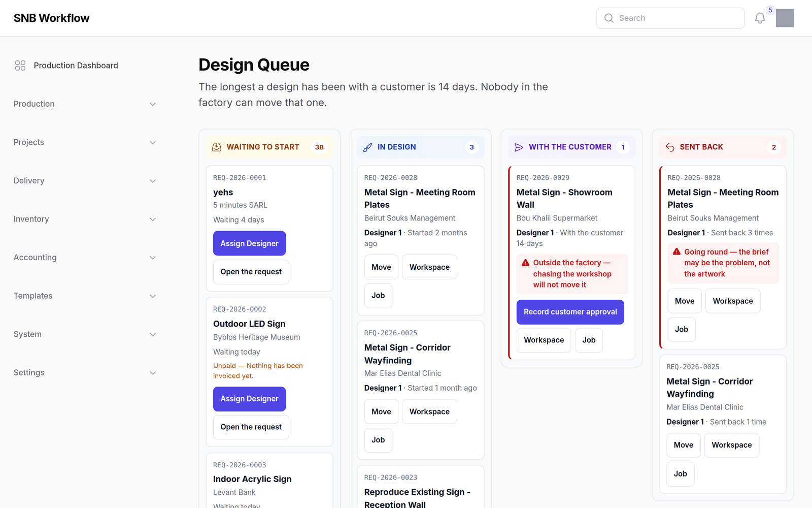Focus the Search input field
This screenshot has width=812, height=508.
(x=670, y=18)
